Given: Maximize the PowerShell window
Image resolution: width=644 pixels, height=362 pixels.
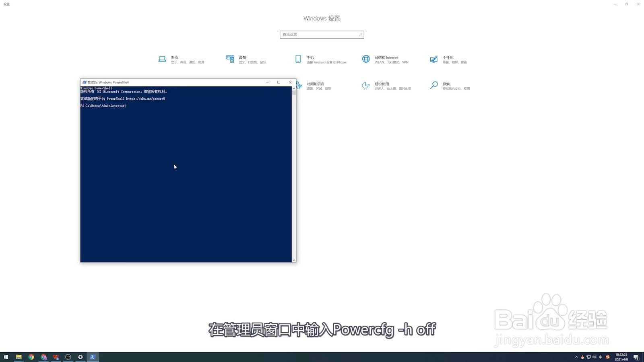Looking at the screenshot, I should (x=279, y=82).
